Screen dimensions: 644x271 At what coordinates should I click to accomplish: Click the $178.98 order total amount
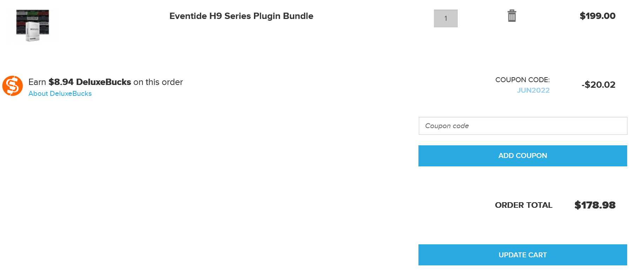pos(595,205)
